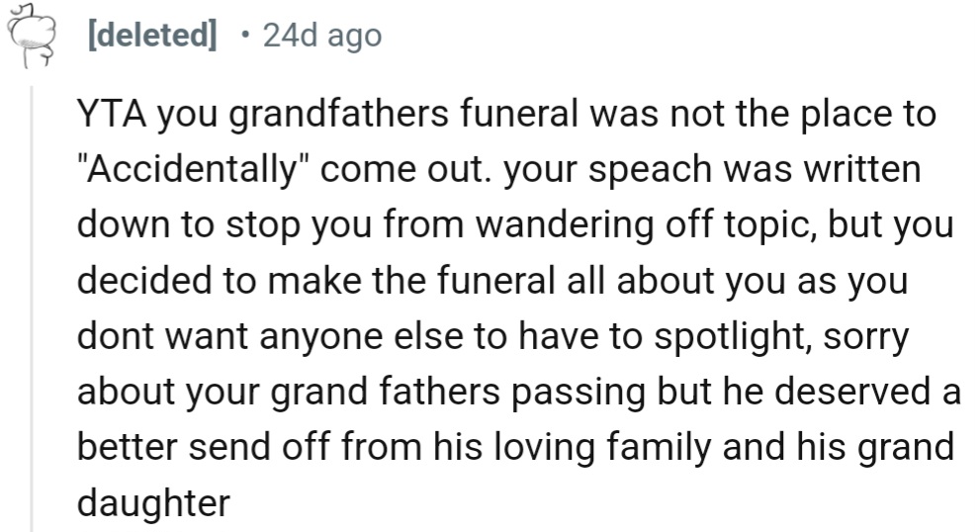
Task: Click the dot separator before the timestamp
Action: click(244, 36)
